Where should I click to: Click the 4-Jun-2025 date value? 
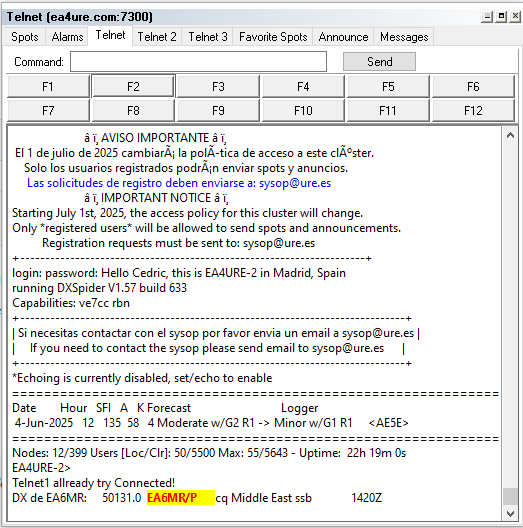pos(44,423)
